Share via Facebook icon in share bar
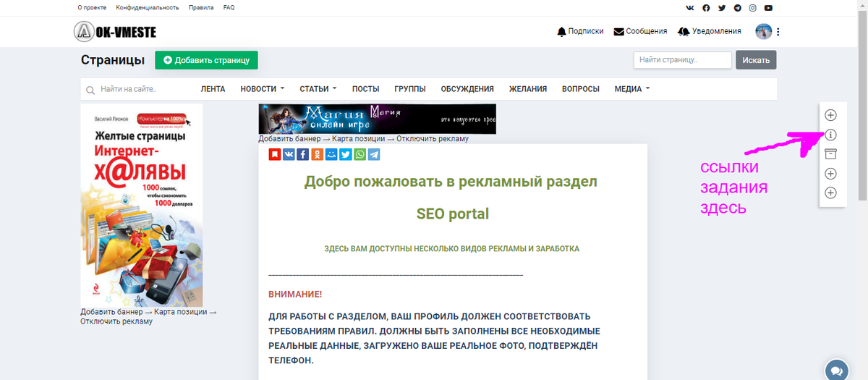 [x=303, y=154]
